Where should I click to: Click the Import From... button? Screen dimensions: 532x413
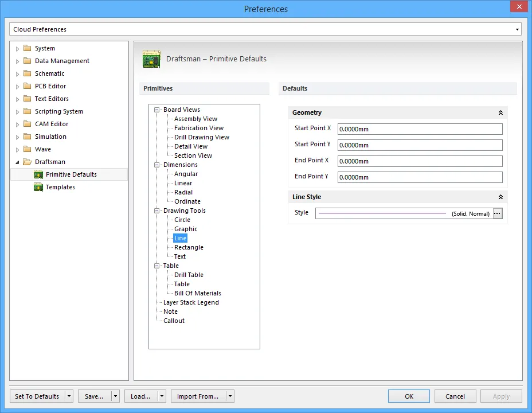pos(198,396)
